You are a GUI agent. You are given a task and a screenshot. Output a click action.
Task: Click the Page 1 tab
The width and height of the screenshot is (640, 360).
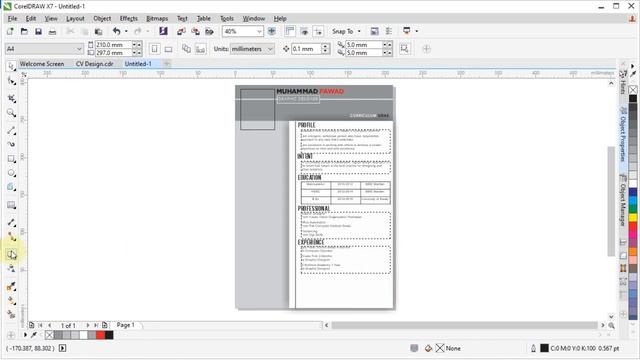(125, 325)
